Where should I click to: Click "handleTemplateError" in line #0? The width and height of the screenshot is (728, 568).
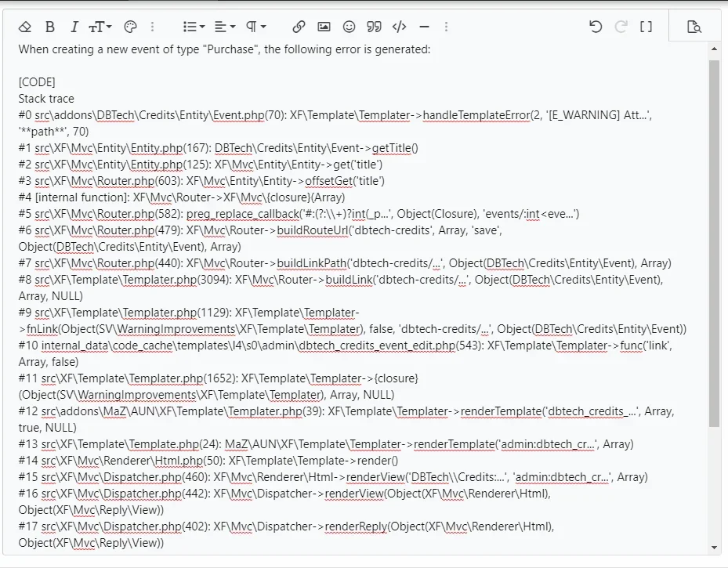click(476, 115)
